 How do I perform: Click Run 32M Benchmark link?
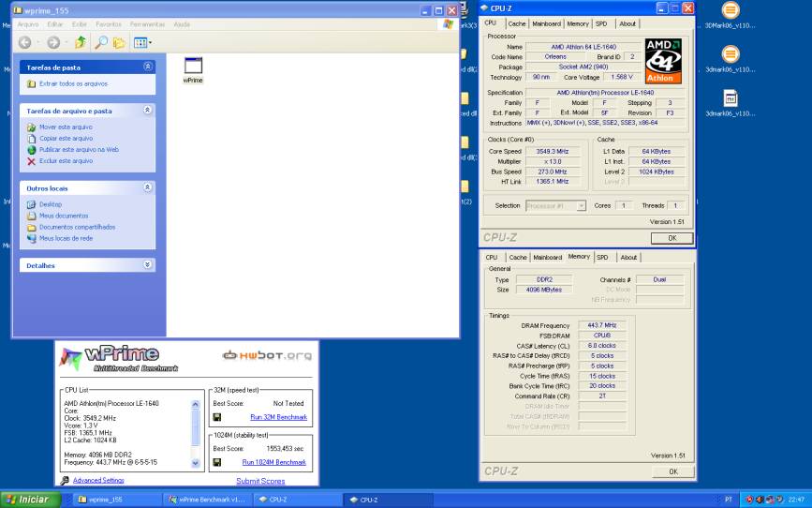[278, 417]
